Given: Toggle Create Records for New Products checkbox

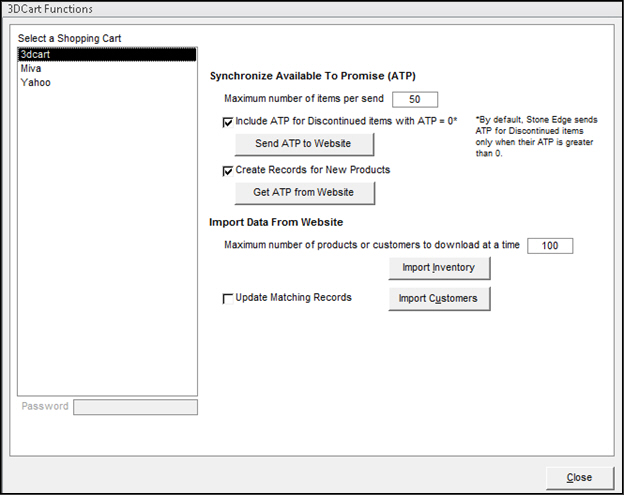Looking at the screenshot, I should pos(228,171).
